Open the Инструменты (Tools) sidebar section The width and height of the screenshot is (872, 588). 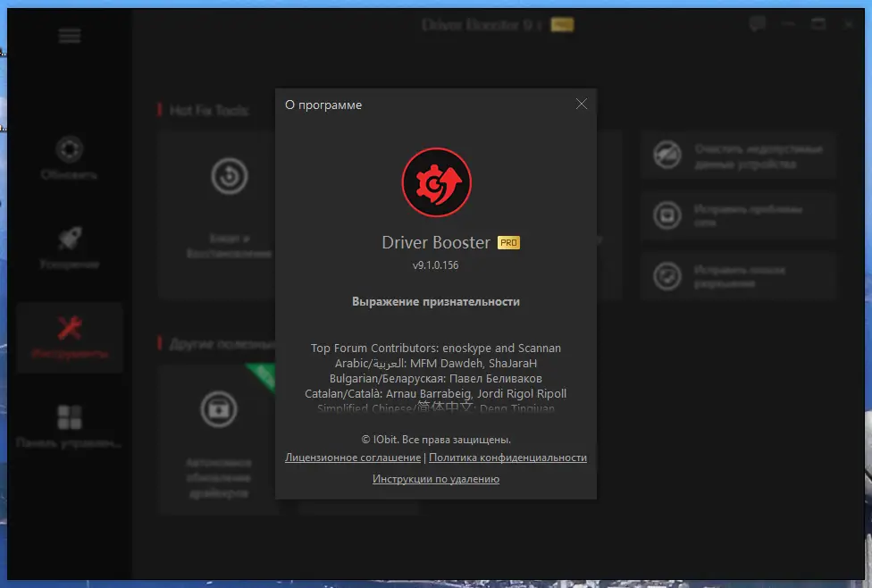(x=69, y=337)
